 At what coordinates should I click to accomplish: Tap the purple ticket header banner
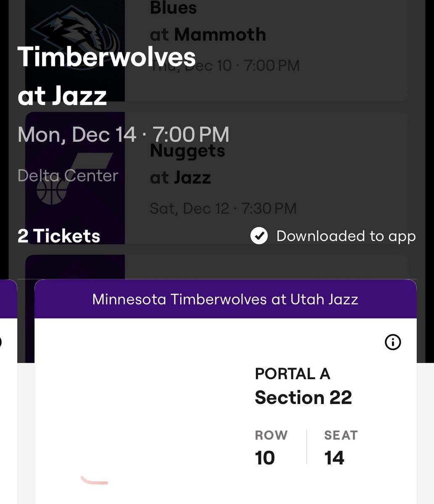[226, 299]
